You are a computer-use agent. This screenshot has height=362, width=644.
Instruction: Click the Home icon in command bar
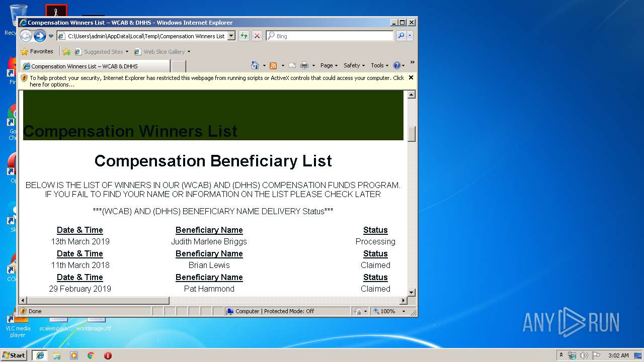pos(255,65)
